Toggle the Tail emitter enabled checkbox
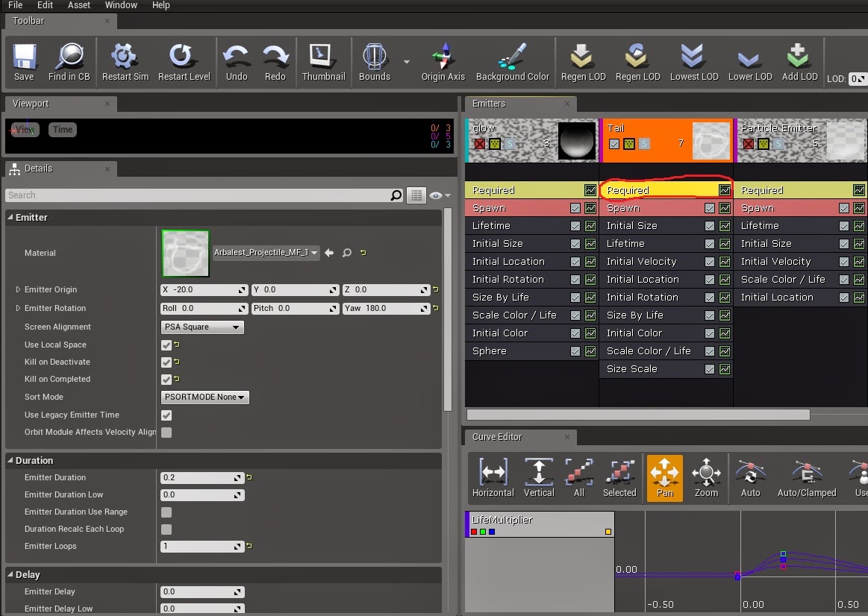 [614, 144]
